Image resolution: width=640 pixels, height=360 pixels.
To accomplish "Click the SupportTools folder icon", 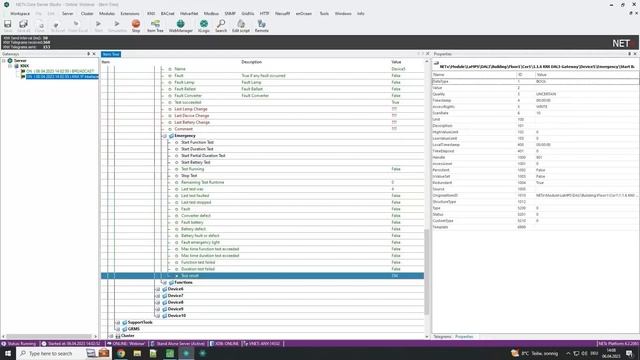I will coord(125,322).
